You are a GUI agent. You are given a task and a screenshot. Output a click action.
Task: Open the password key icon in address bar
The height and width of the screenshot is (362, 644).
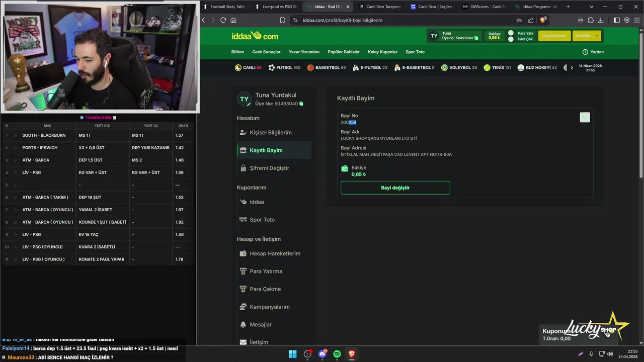pyautogui.click(x=519, y=20)
